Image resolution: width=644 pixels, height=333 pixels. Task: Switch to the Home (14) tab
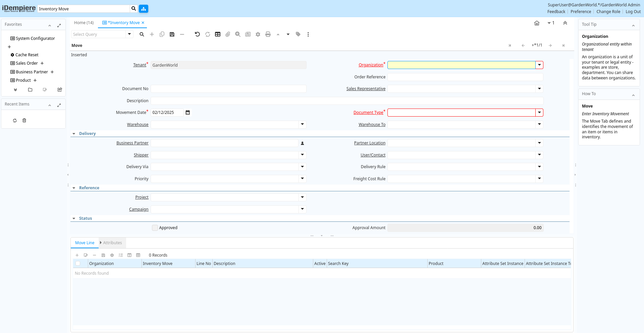[84, 23]
